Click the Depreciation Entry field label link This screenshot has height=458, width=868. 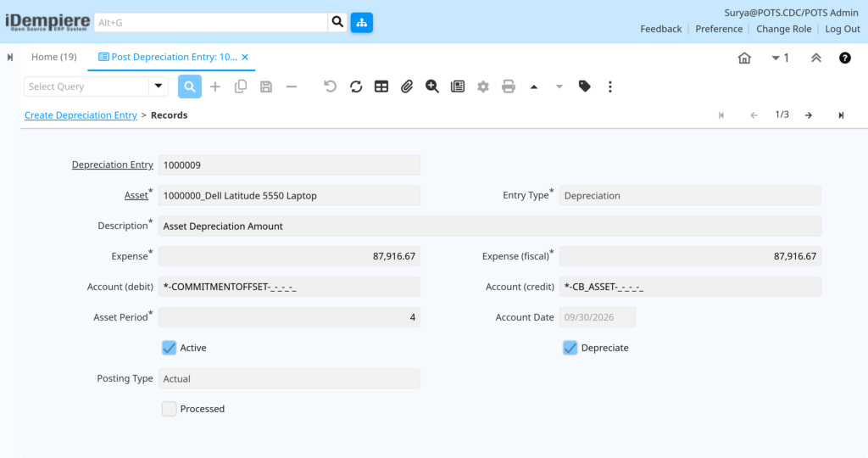113,165
